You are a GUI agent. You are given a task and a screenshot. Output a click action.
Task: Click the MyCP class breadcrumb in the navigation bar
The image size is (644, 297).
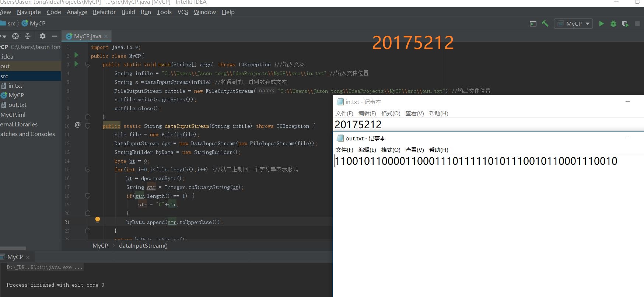click(x=34, y=24)
